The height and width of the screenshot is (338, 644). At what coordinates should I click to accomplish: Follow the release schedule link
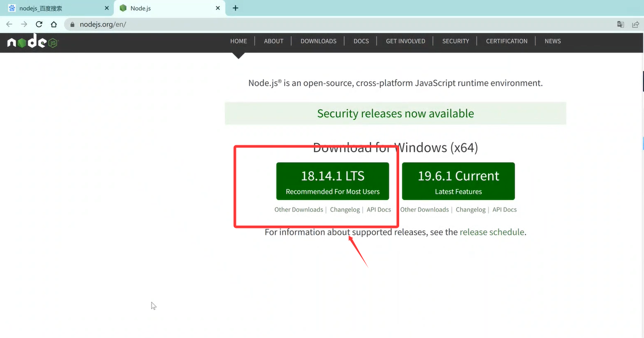[492, 232]
